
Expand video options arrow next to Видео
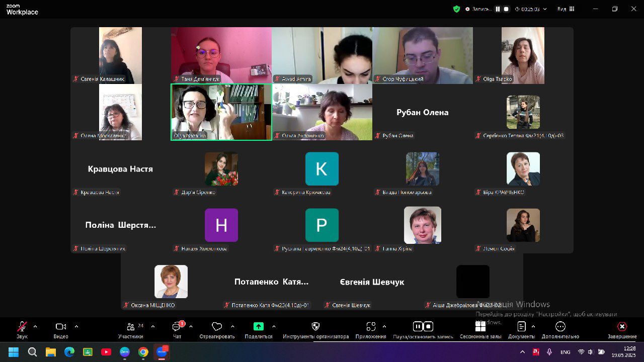pos(76,326)
